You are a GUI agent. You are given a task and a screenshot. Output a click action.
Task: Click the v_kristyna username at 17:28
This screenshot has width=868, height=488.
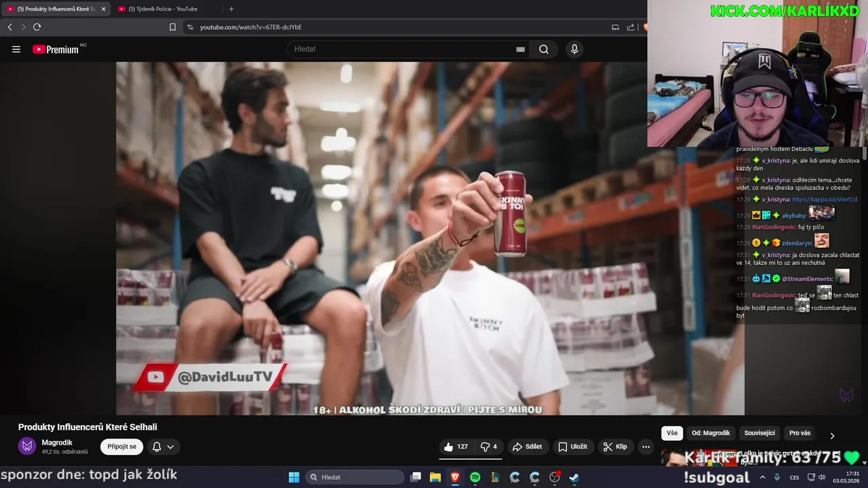776,161
